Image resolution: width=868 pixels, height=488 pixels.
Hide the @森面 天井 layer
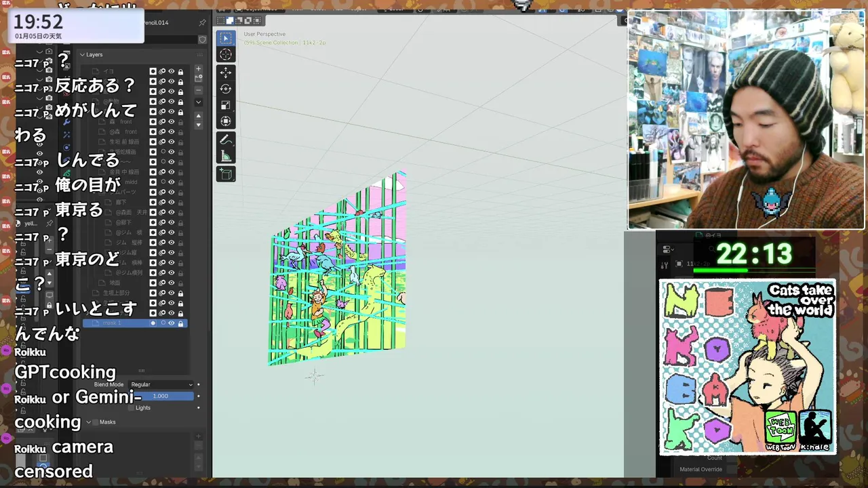(x=172, y=212)
